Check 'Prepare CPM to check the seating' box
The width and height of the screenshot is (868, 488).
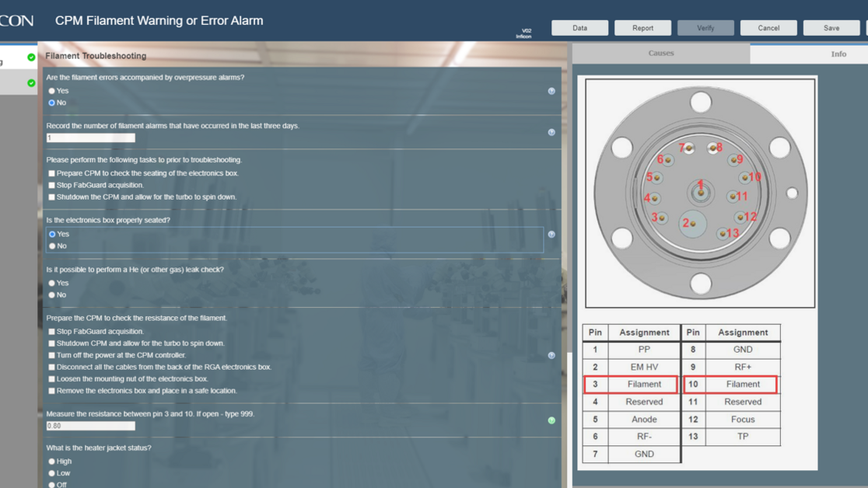(x=51, y=173)
